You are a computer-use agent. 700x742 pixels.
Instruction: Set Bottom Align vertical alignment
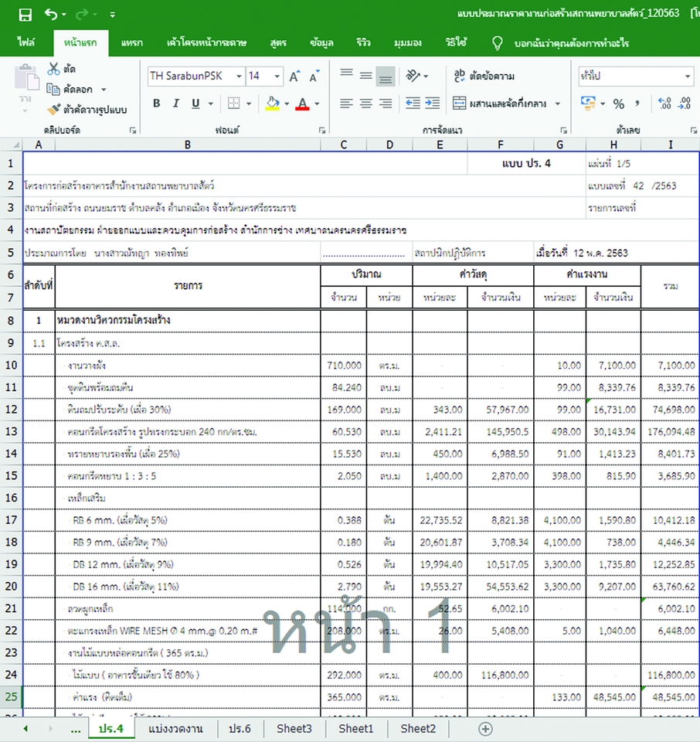click(x=386, y=77)
